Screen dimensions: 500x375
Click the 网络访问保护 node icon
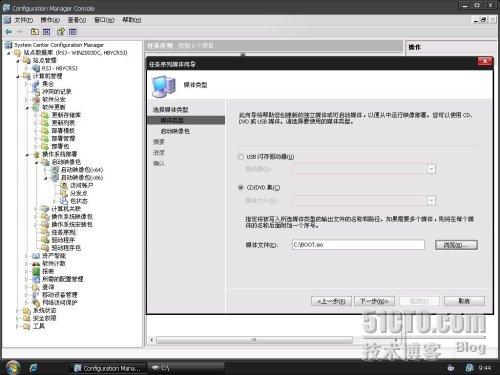tap(36, 303)
